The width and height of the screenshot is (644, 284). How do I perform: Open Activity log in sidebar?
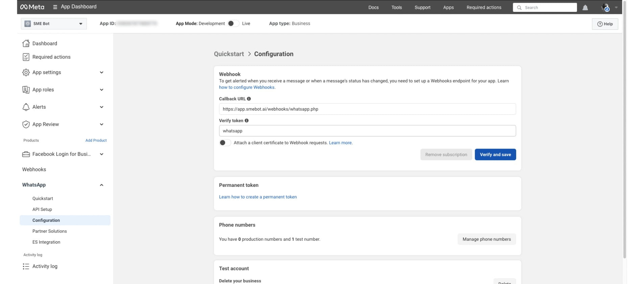(45, 266)
